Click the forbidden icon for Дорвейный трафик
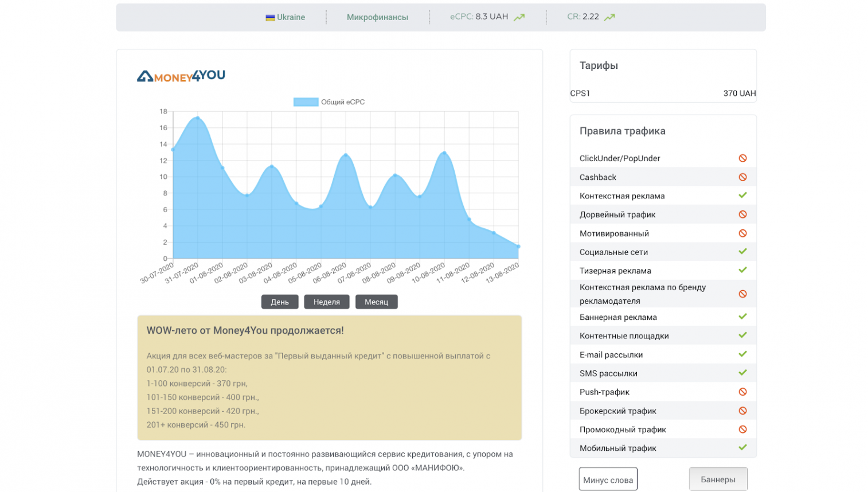The height and width of the screenshot is (492, 868). [x=742, y=214]
